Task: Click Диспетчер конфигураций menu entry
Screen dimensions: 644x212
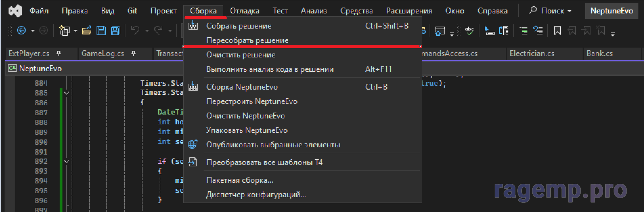Action: tap(256, 195)
